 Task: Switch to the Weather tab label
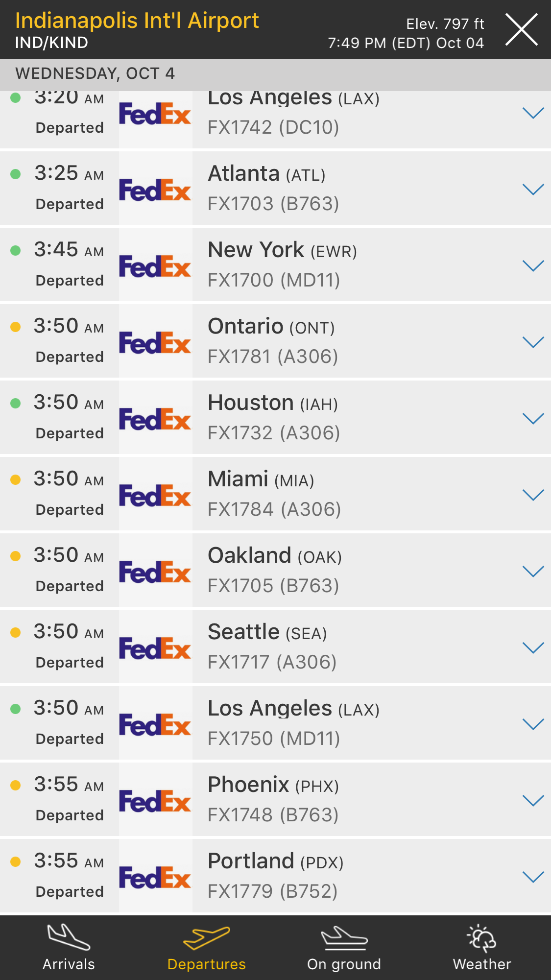[x=482, y=964]
